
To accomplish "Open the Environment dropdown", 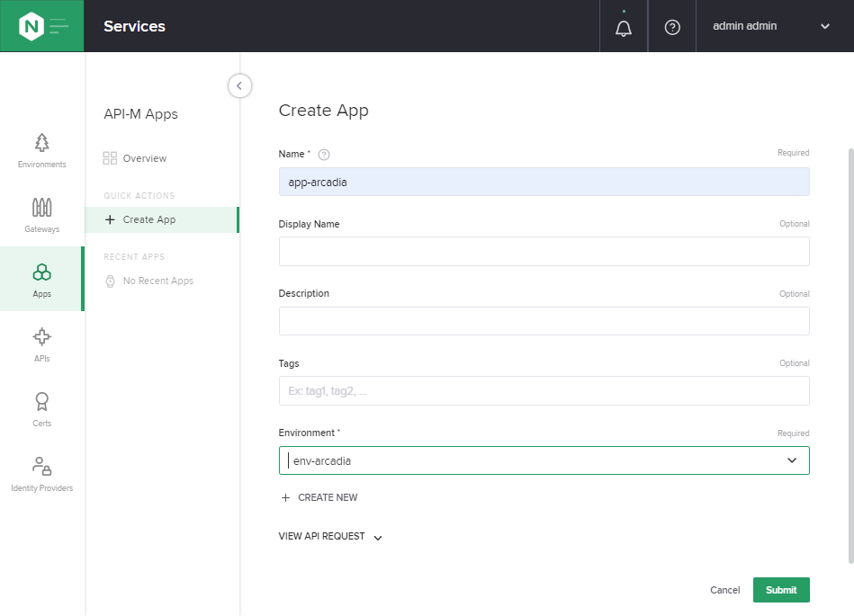I will click(x=544, y=460).
